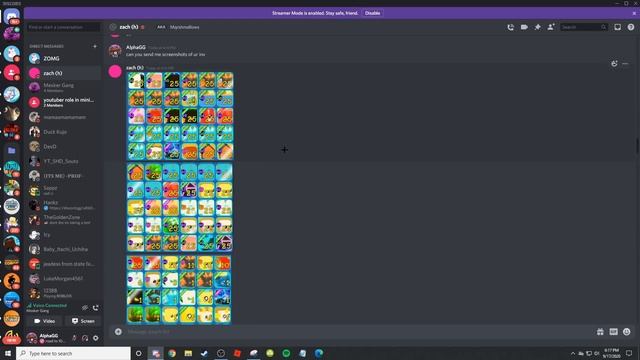The image size is (640, 360).
Task: Mute the microphone
Action: (74, 338)
